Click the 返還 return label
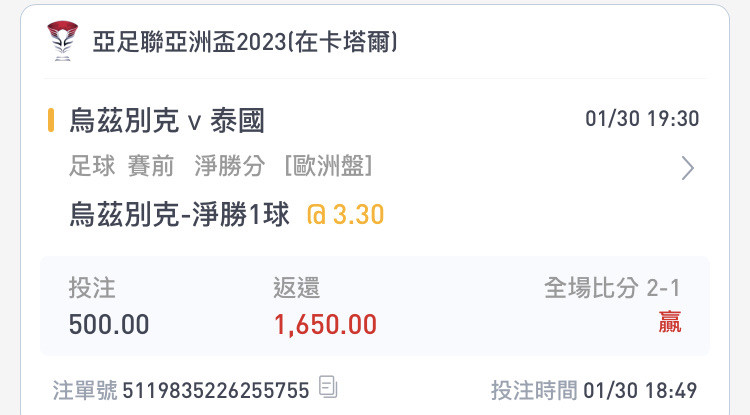This screenshot has width=750, height=415. [296, 288]
